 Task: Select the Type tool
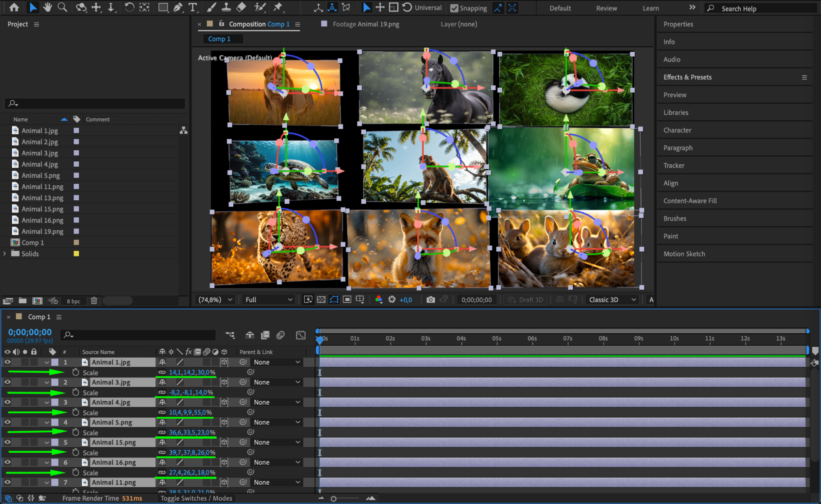click(x=193, y=7)
